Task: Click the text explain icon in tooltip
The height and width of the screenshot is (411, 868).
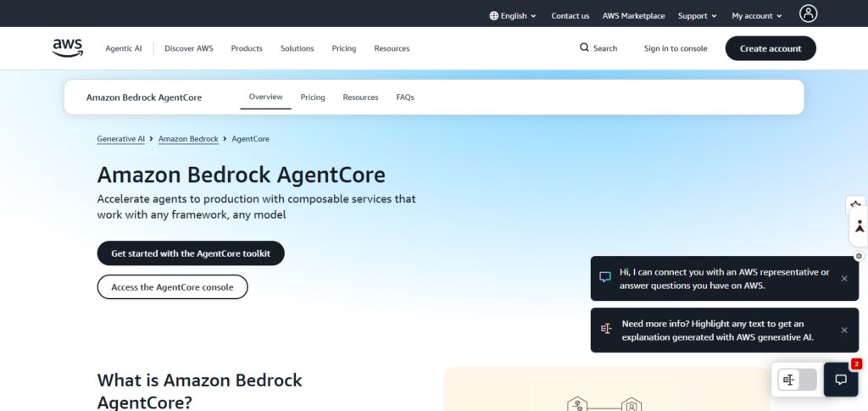Action: coord(606,329)
